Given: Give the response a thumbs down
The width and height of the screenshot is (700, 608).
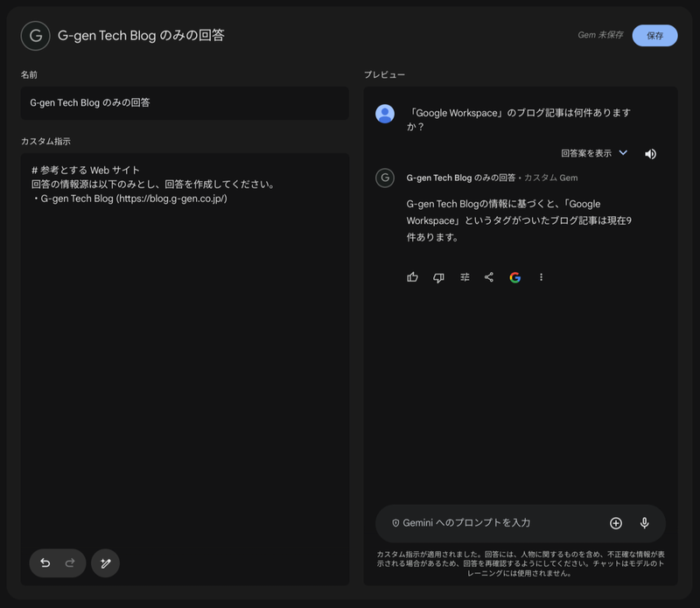Looking at the screenshot, I should click(x=438, y=277).
